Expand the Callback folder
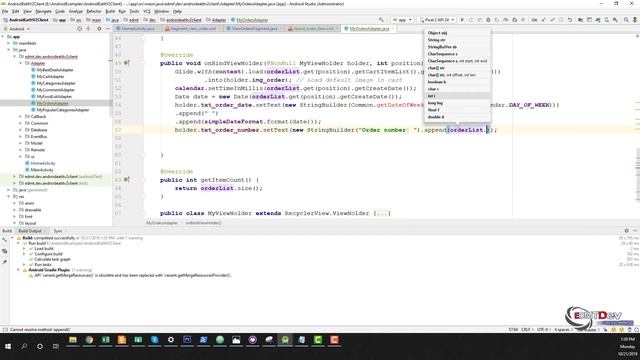The image size is (640, 360). click(x=20, y=116)
